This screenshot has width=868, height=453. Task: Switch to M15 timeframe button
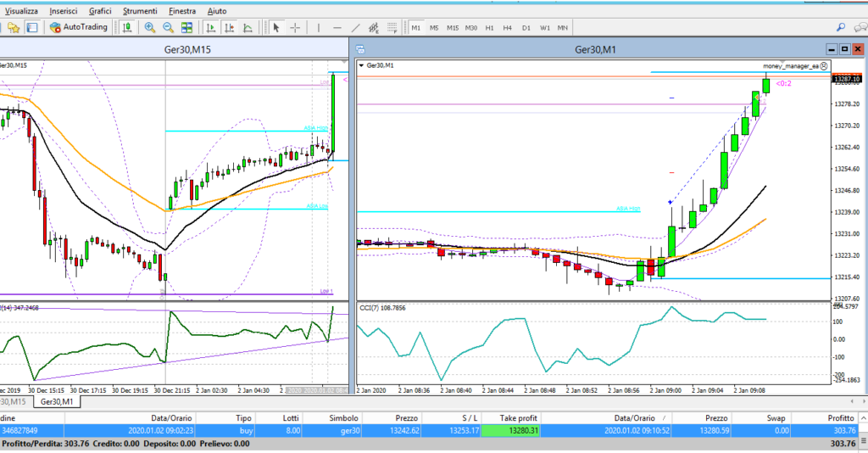pyautogui.click(x=453, y=28)
